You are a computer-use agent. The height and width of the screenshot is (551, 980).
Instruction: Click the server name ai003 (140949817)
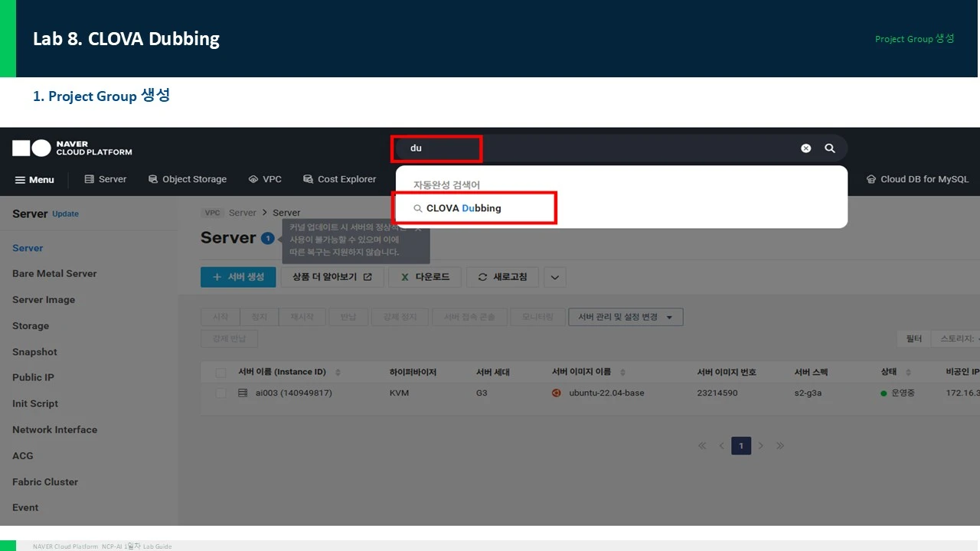pyautogui.click(x=294, y=393)
